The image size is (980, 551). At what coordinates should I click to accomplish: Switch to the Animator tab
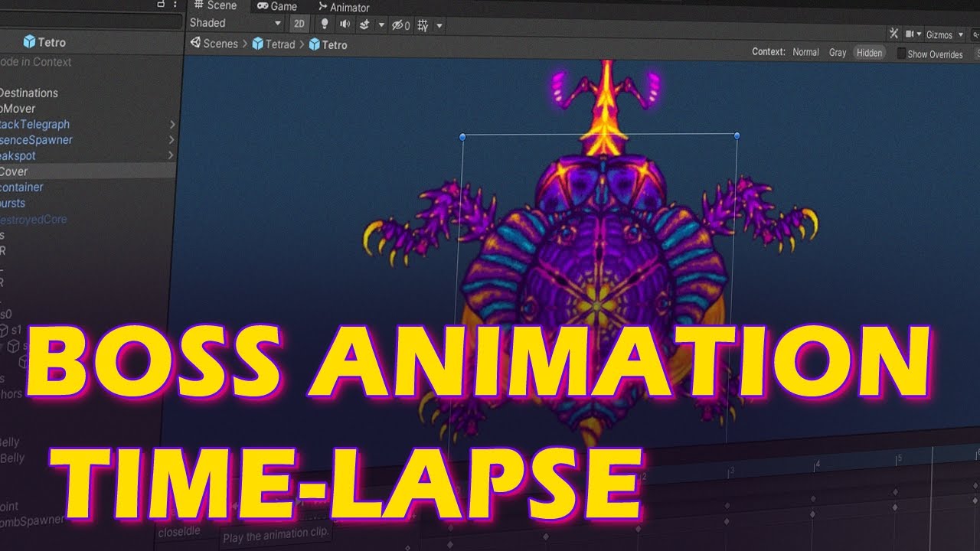pyautogui.click(x=344, y=7)
